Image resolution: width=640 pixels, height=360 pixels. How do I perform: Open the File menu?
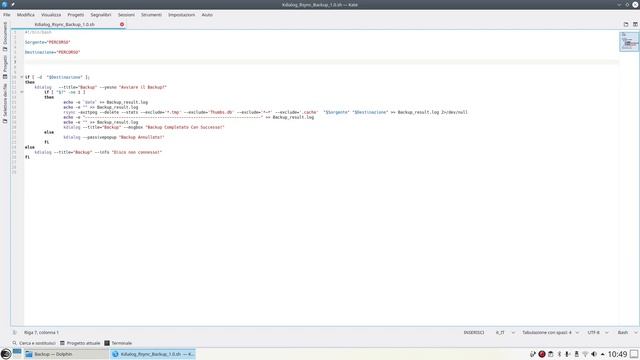coord(7,15)
